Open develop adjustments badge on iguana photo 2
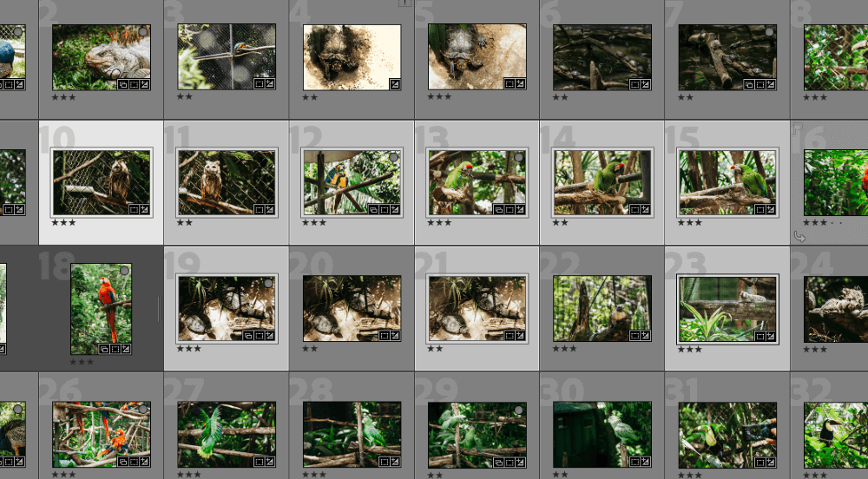The width and height of the screenshot is (868, 479). point(144,85)
